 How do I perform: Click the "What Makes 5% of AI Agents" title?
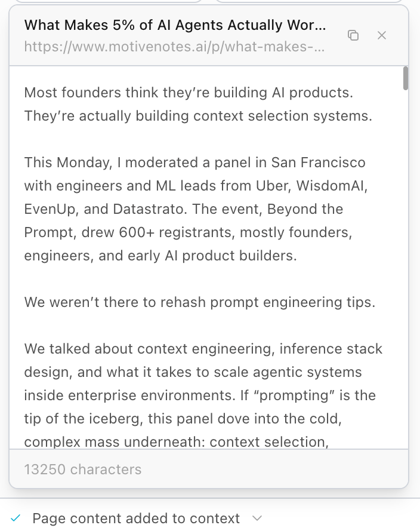pyautogui.click(x=175, y=25)
